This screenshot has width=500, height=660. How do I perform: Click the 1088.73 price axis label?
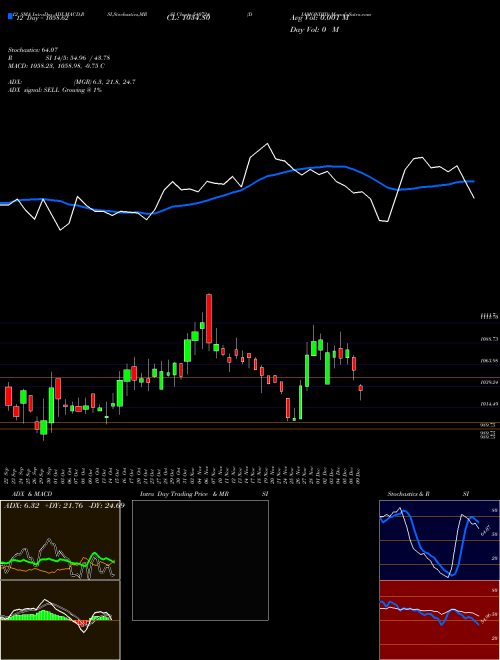click(x=489, y=338)
